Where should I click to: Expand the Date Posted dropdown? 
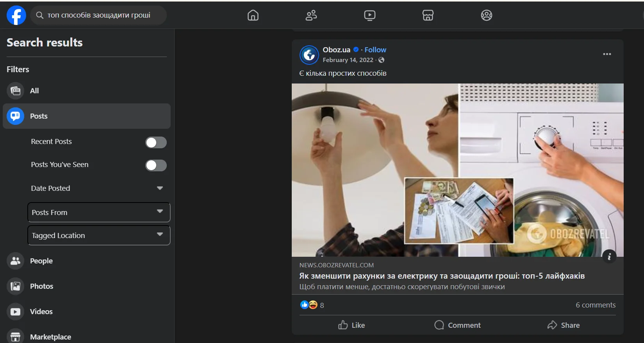tap(99, 188)
